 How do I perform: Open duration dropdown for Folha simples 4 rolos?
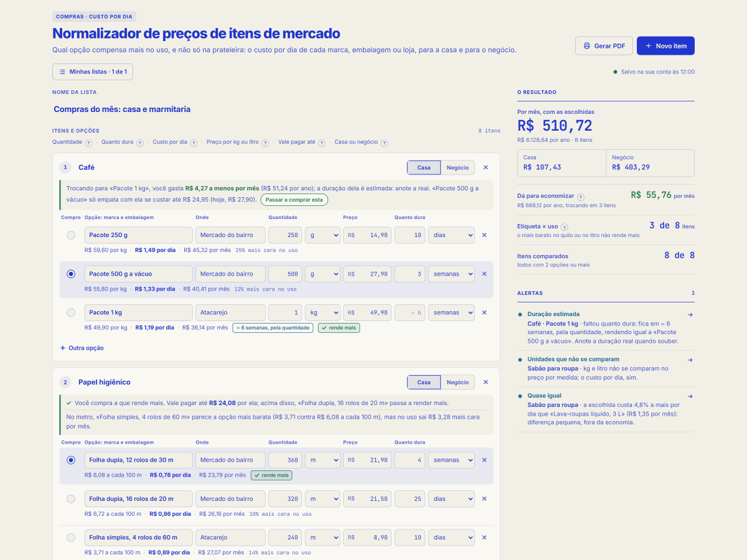point(451,537)
